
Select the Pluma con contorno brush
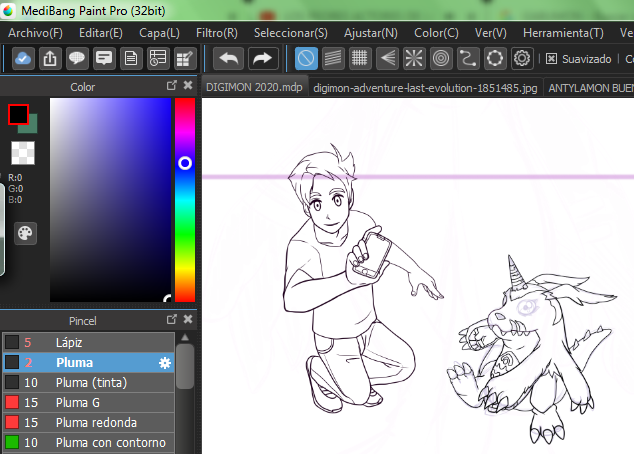coord(89,443)
